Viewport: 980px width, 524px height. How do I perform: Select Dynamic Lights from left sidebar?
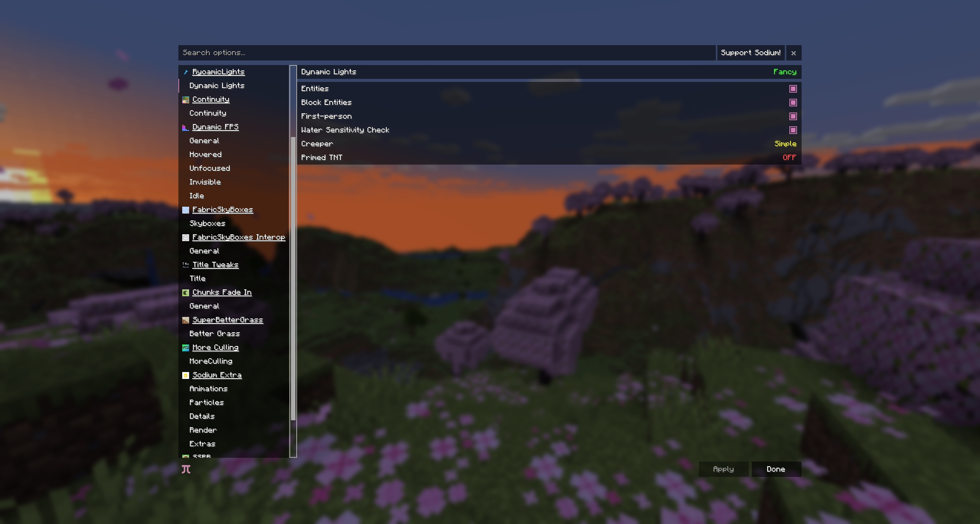[217, 85]
